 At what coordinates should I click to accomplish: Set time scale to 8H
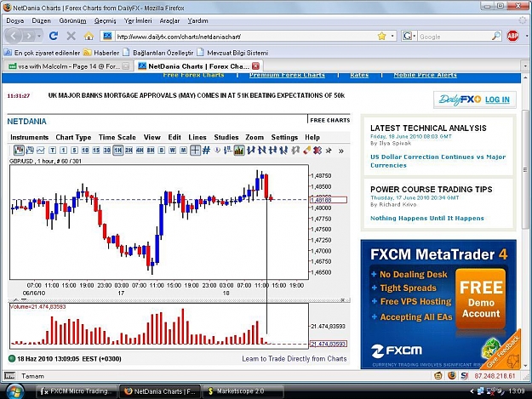coord(151,151)
